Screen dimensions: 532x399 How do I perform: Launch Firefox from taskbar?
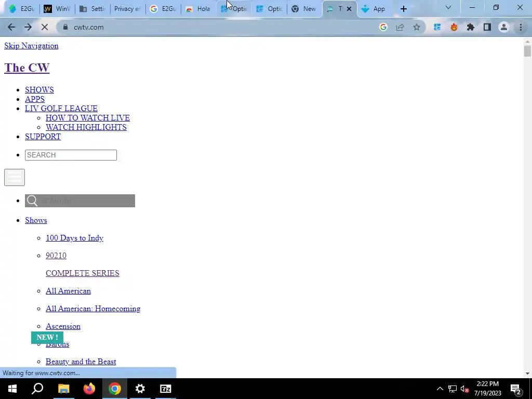point(89,389)
